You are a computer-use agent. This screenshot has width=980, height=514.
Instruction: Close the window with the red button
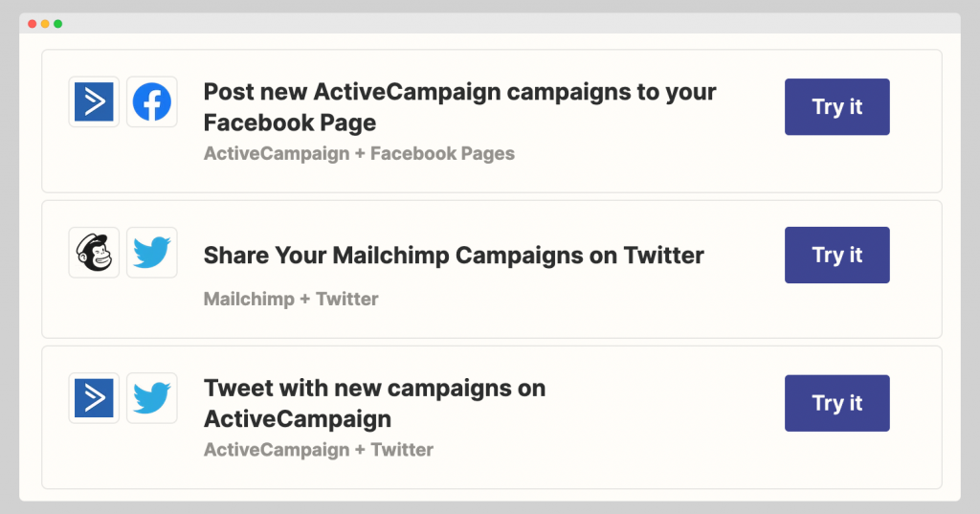(x=32, y=24)
